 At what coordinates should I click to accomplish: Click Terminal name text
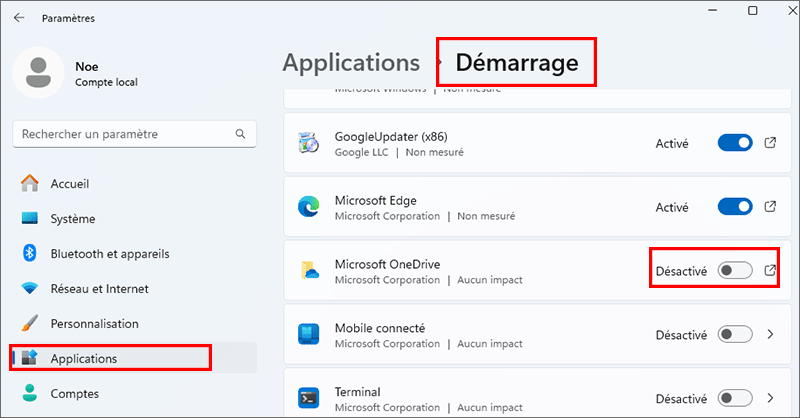pyautogui.click(x=358, y=392)
